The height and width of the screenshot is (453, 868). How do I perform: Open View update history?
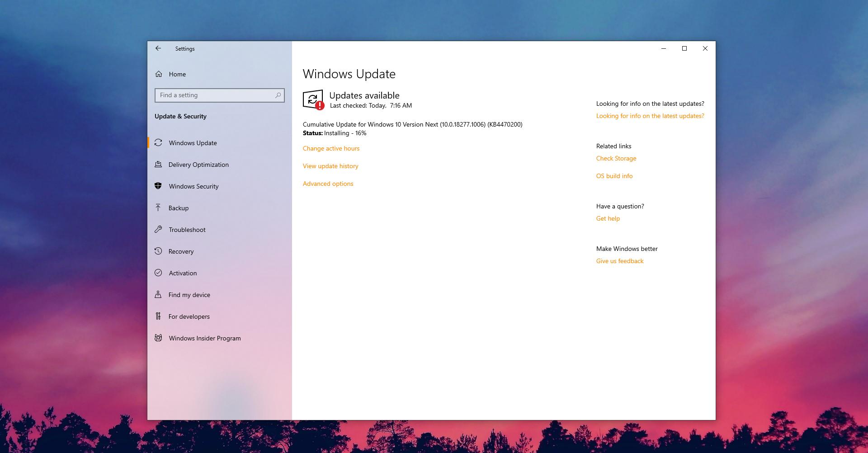[x=330, y=166]
